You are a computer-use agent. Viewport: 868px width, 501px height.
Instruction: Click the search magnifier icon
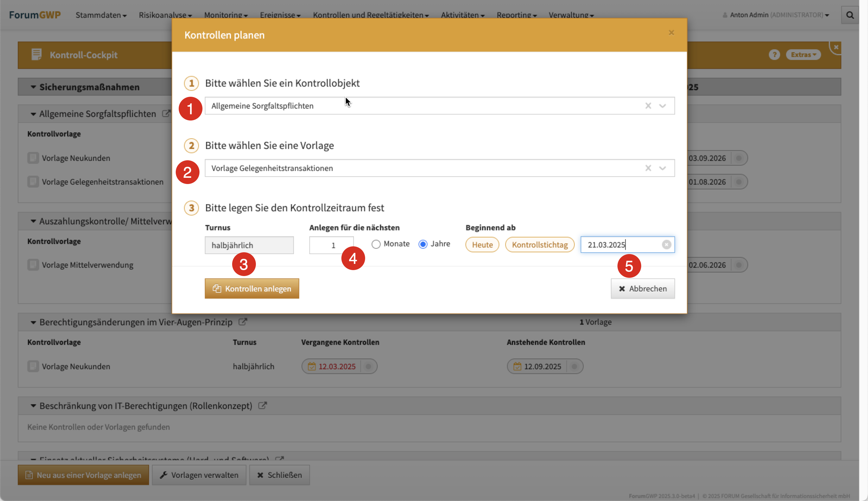pyautogui.click(x=849, y=15)
